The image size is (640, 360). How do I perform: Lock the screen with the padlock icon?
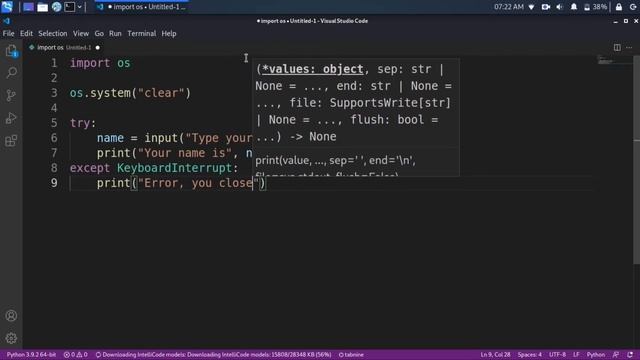point(619,7)
